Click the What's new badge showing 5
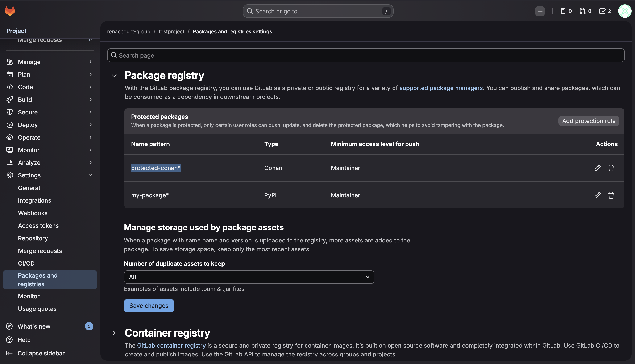 (x=89, y=326)
